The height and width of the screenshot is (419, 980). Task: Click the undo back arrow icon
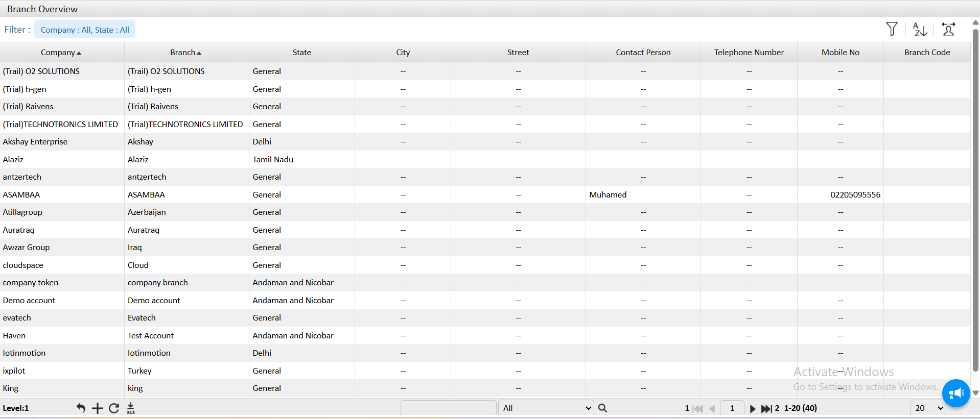click(x=81, y=408)
